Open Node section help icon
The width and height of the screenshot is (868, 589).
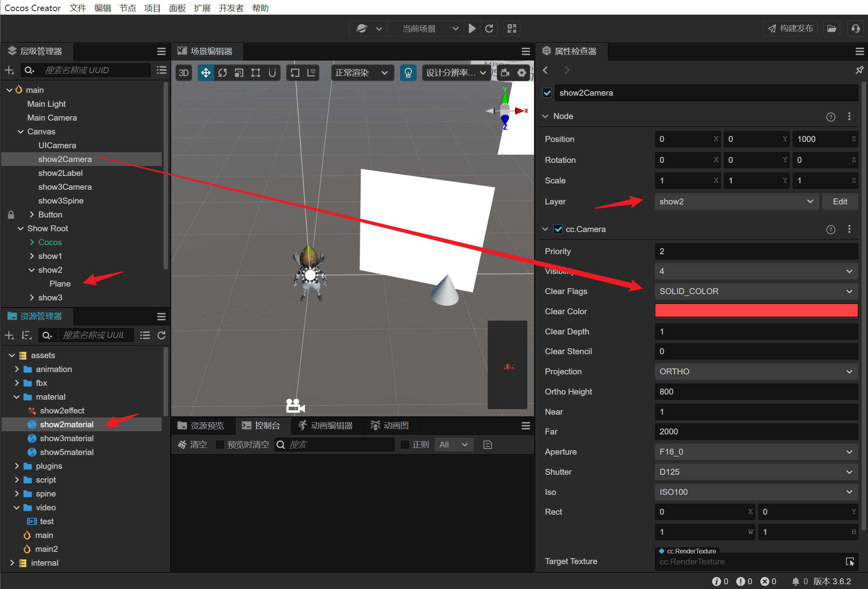(831, 117)
